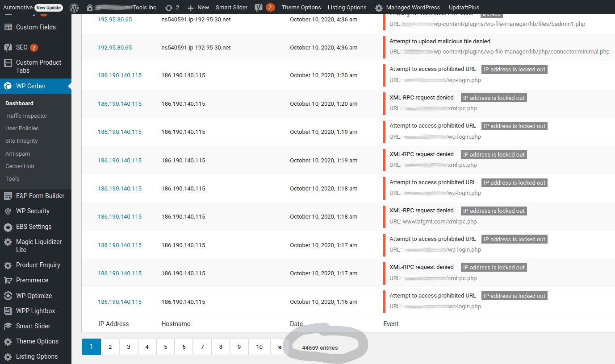Screen dimensions: 615x364
Task: Open WP-Optimize from the sidebar icon
Action: pos(8,295)
